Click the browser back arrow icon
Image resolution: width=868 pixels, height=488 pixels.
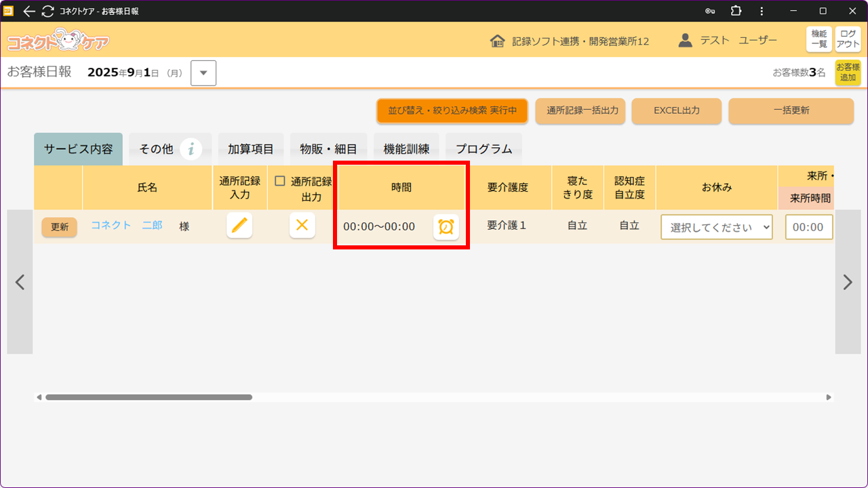click(x=29, y=11)
